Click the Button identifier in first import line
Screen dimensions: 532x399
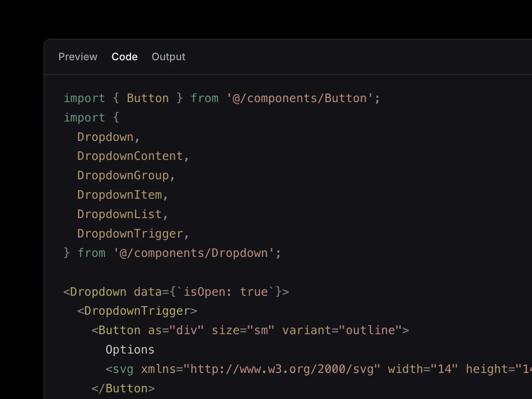pos(147,98)
